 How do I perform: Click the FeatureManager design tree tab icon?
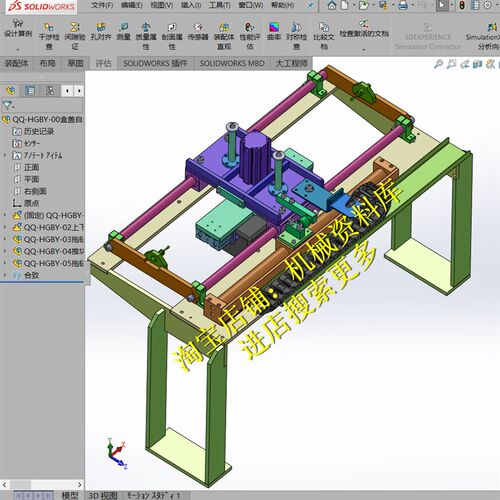[x=10, y=91]
